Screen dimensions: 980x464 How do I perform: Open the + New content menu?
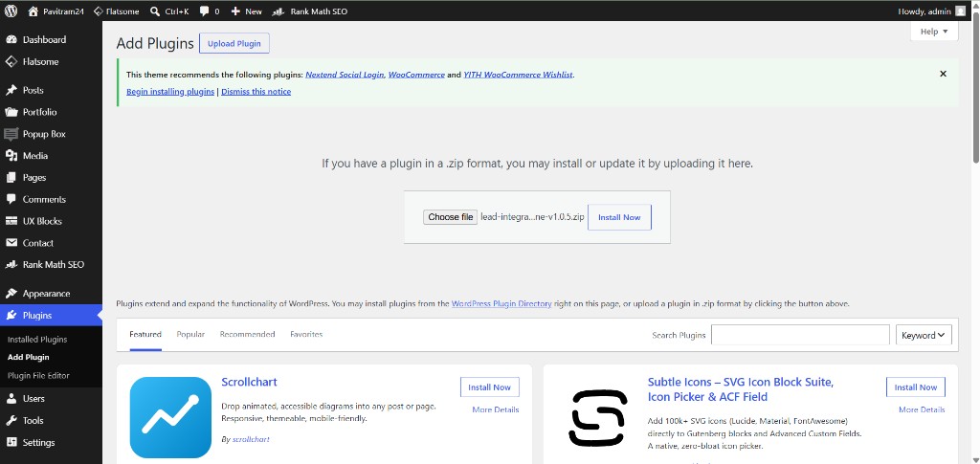[246, 11]
